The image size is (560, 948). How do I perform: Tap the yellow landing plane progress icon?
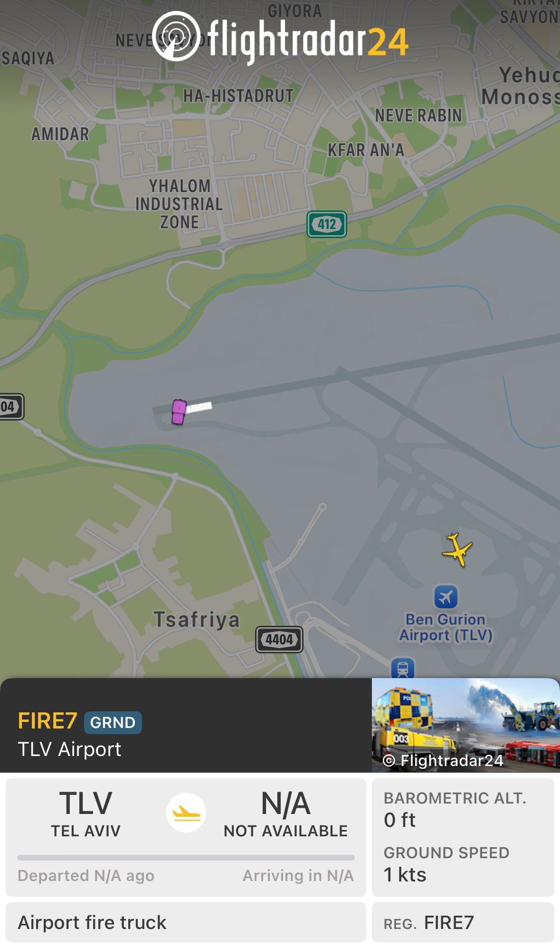[x=186, y=812]
